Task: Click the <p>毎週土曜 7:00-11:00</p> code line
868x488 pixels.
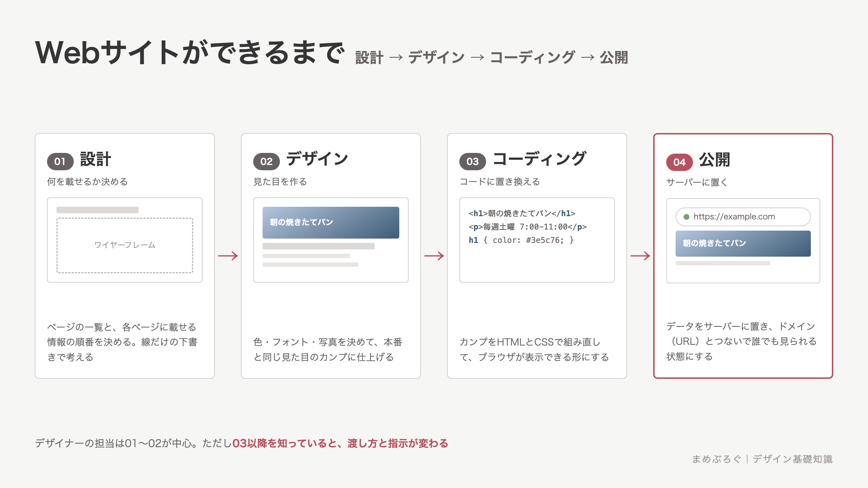Action: 528,227
